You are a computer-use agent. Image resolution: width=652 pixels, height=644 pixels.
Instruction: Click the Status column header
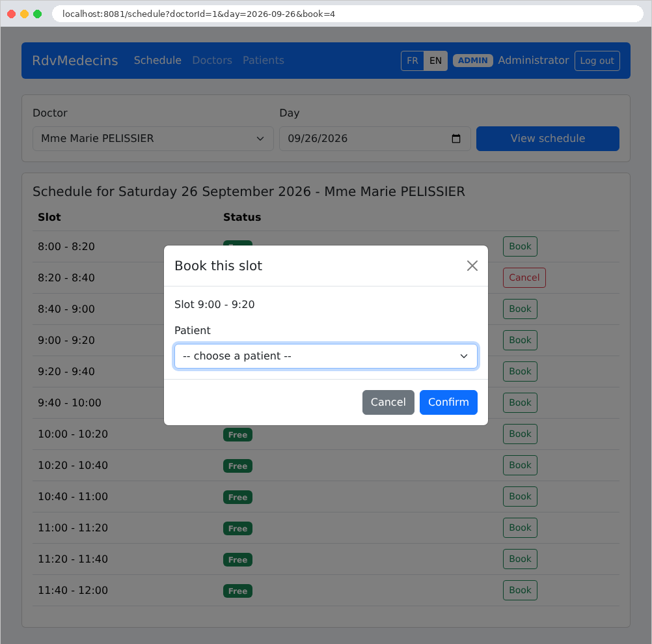click(x=242, y=217)
